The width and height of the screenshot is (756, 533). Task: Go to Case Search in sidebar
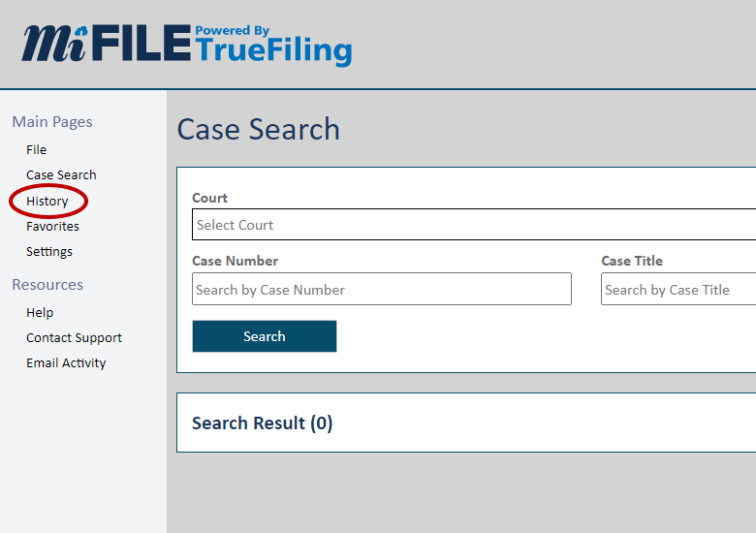(x=61, y=175)
